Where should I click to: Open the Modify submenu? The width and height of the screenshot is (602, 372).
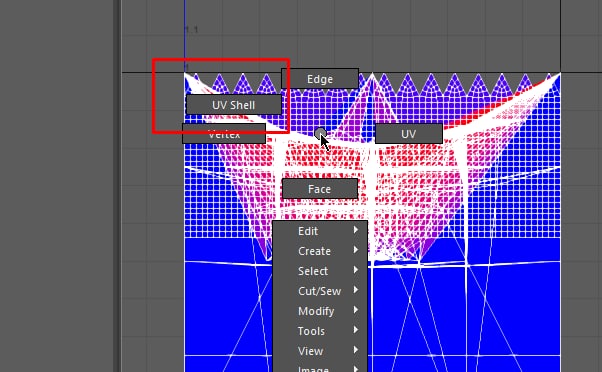(x=320, y=311)
